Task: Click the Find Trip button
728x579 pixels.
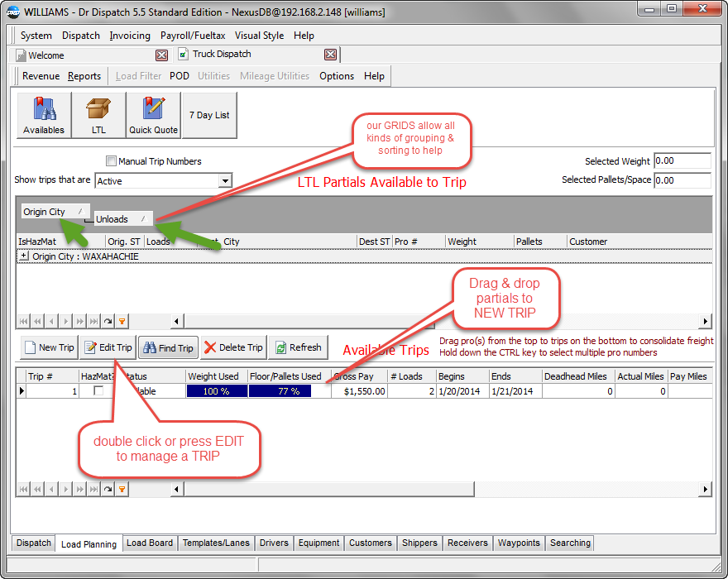Action: (x=168, y=347)
